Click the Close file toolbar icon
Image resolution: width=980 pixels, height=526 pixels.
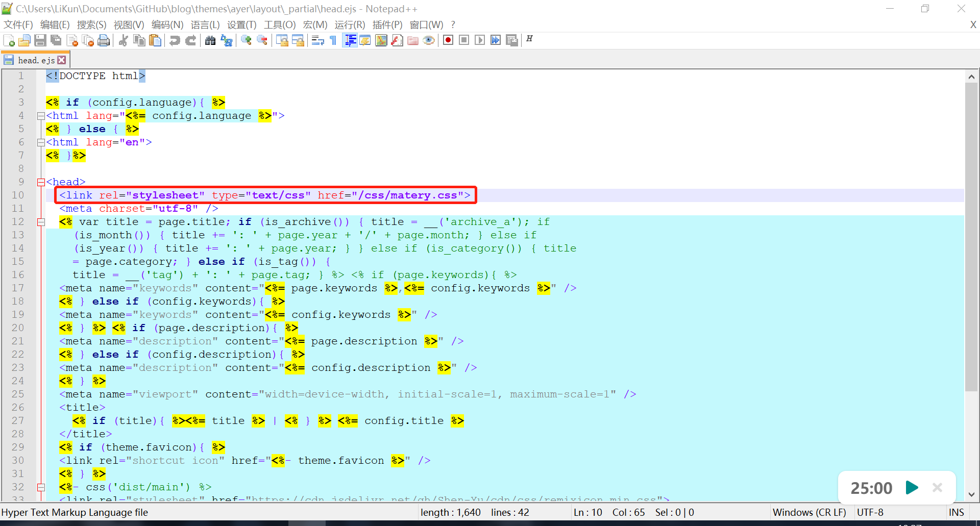72,40
